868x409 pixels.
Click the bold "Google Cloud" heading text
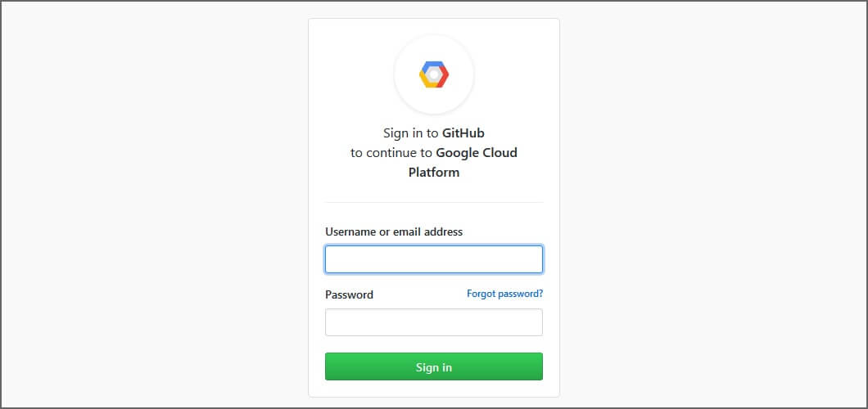coord(477,152)
